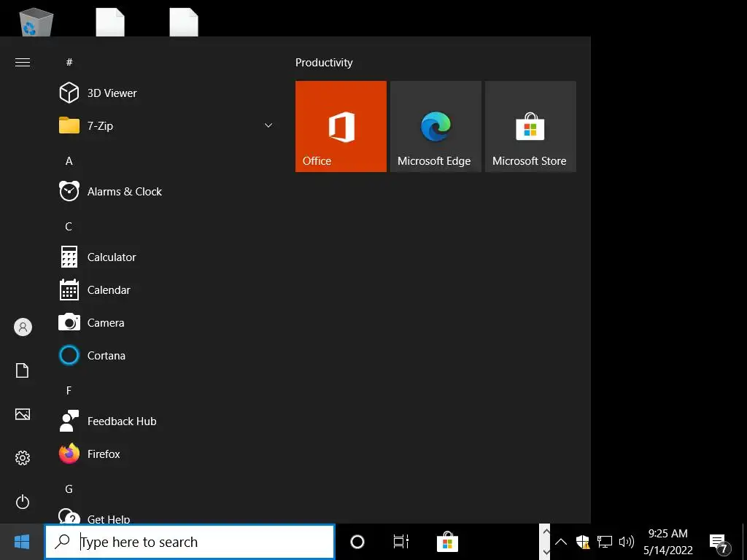
Task: Expand the Start menu hamburger navigation
Action: click(23, 63)
